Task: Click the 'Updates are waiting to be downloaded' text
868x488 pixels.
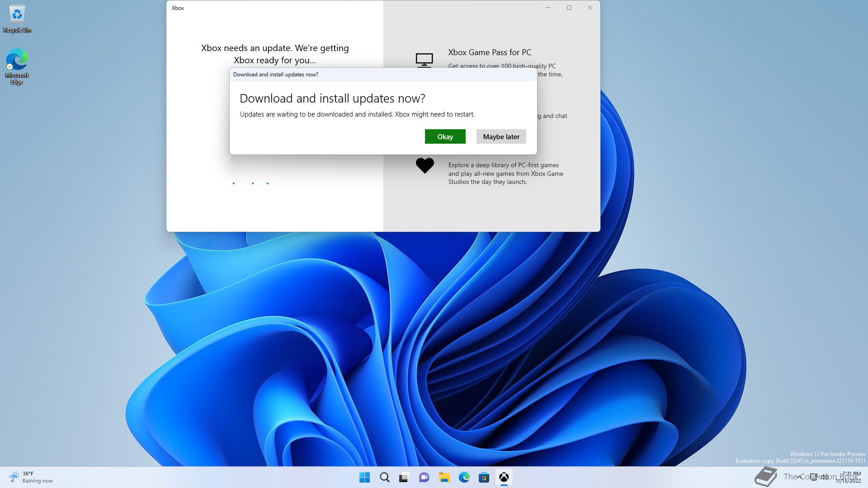Action: (x=357, y=114)
